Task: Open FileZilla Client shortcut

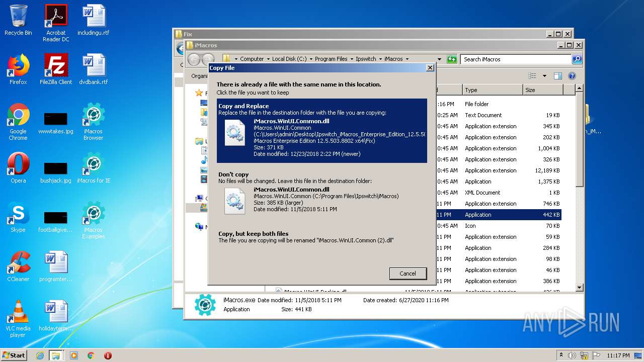Action: tap(56, 69)
